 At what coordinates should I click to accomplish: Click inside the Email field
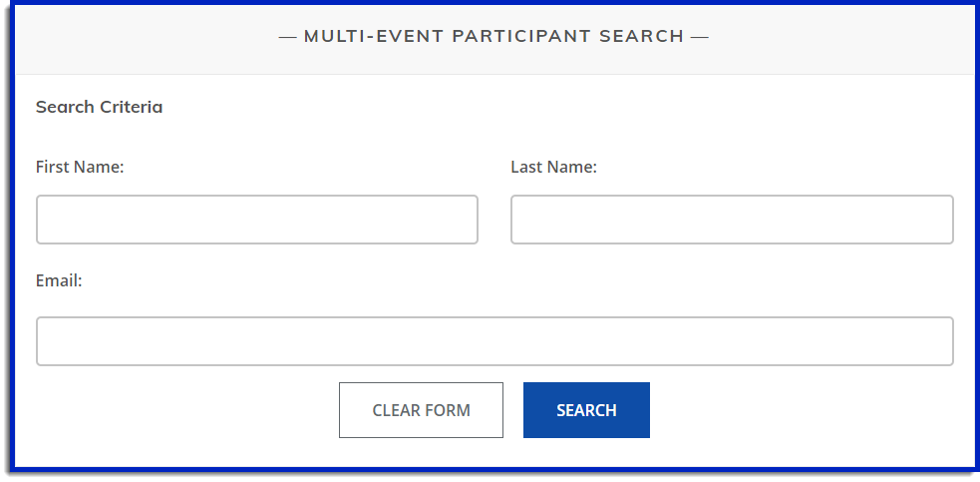pos(494,341)
